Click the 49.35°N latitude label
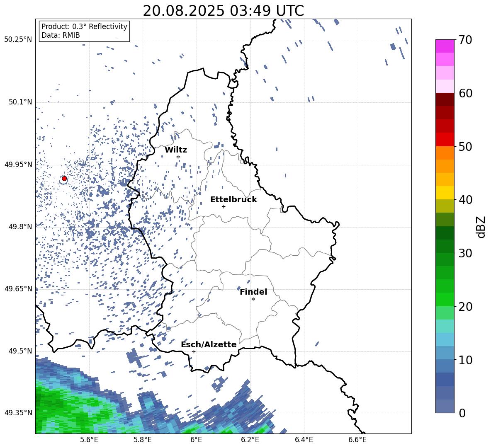Image resolution: width=491 pixels, height=448 pixels. point(18,413)
